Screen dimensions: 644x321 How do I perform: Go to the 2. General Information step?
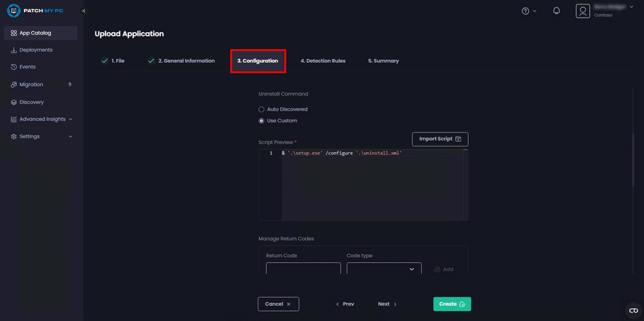point(186,61)
